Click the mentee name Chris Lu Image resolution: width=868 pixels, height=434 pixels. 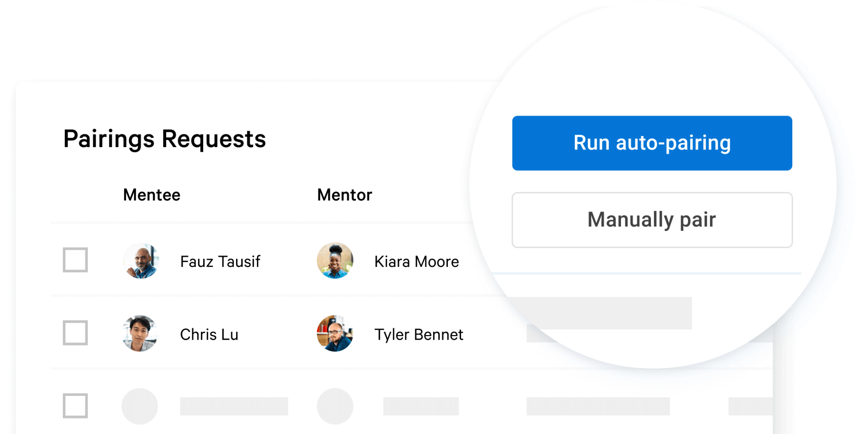point(209,335)
